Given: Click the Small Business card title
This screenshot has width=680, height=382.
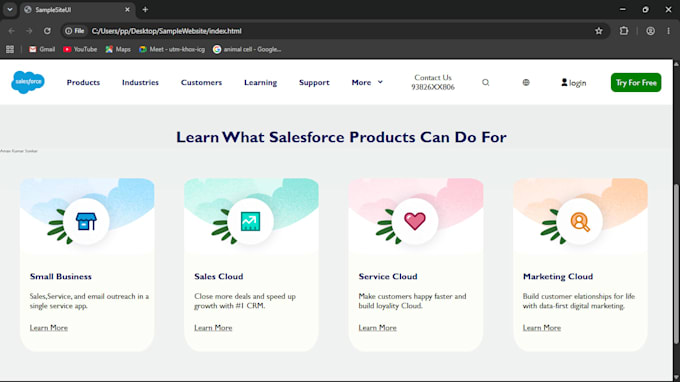Looking at the screenshot, I should point(61,276).
